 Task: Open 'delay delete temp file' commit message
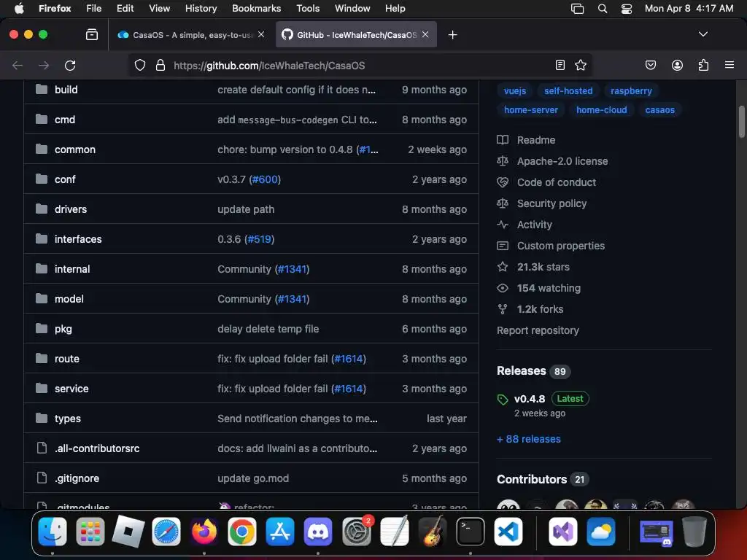[268, 329]
